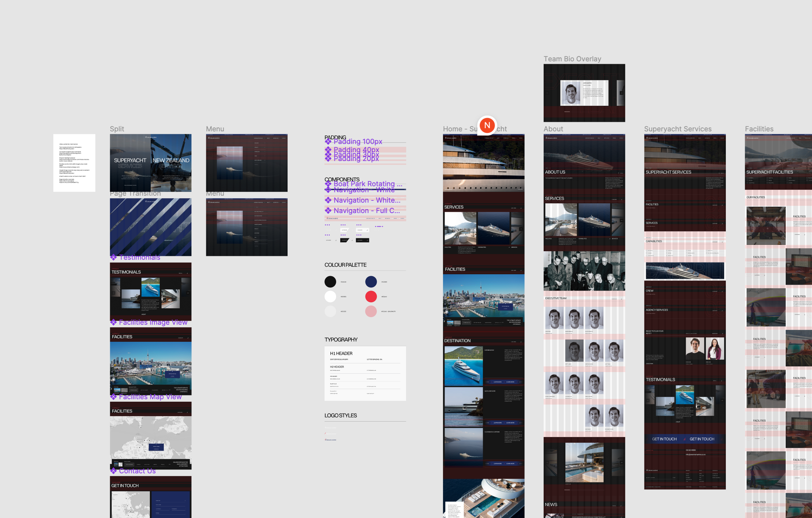This screenshot has height=518, width=812.
Task: Click the orange N collaborator avatar
Action: click(x=487, y=125)
